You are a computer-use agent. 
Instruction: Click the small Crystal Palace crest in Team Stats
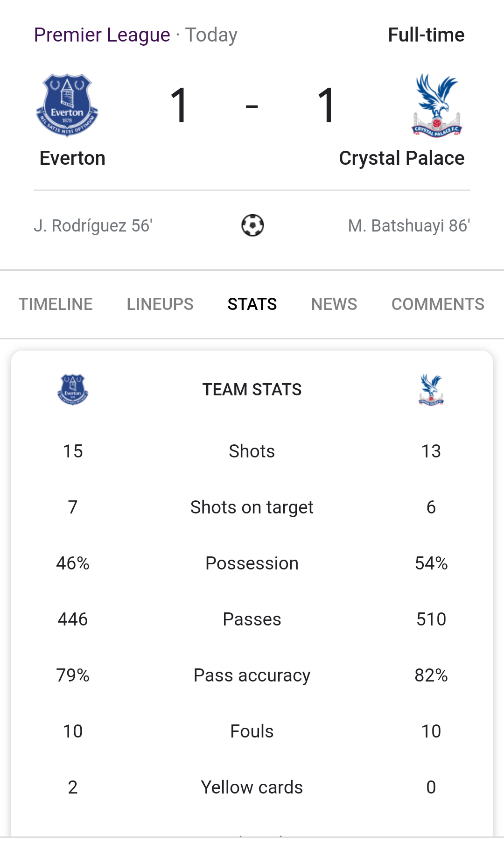(431, 389)
